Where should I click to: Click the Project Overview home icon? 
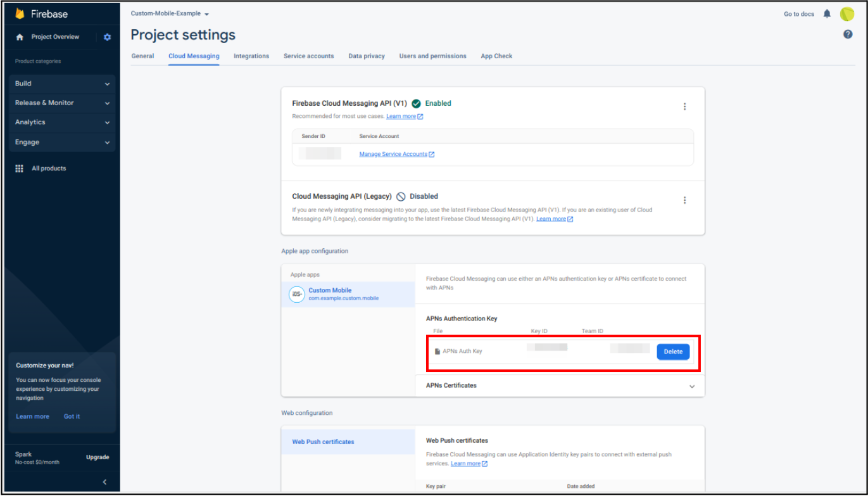point(20,37)
